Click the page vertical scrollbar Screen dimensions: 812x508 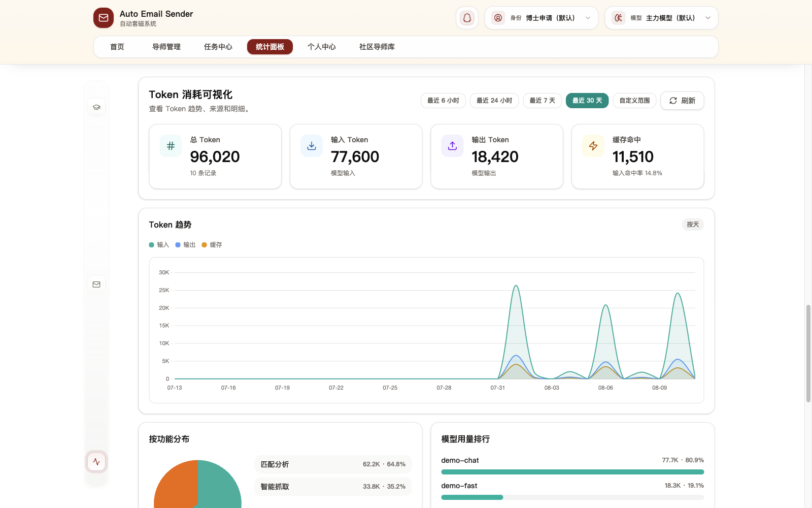pyautogui.click(x=808, y=353)
